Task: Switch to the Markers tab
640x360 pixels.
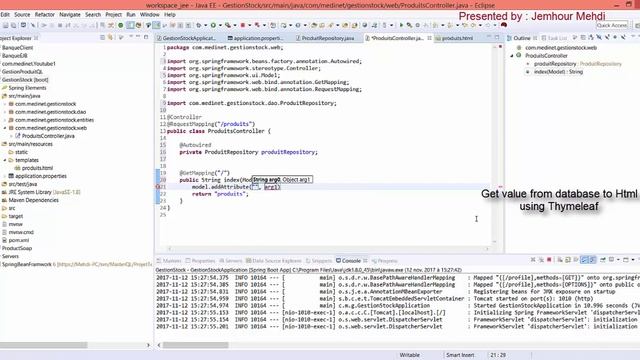Action: (x=169, y=260)
